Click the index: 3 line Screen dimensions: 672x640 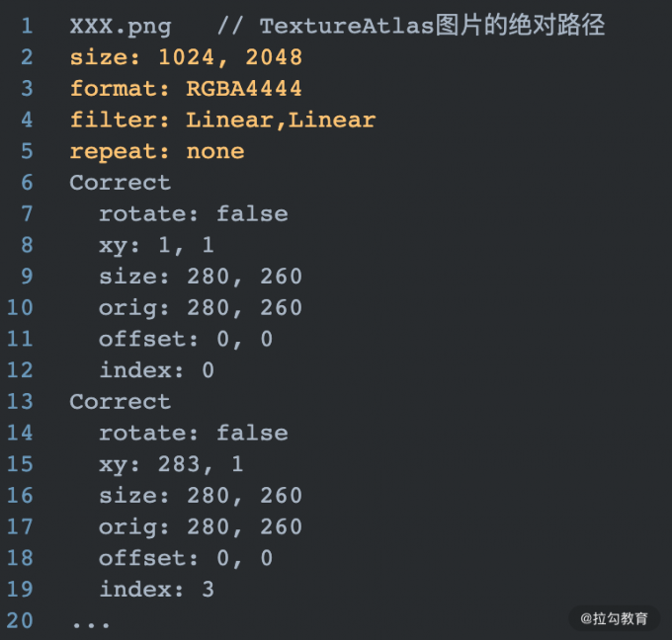click(156, 590)
